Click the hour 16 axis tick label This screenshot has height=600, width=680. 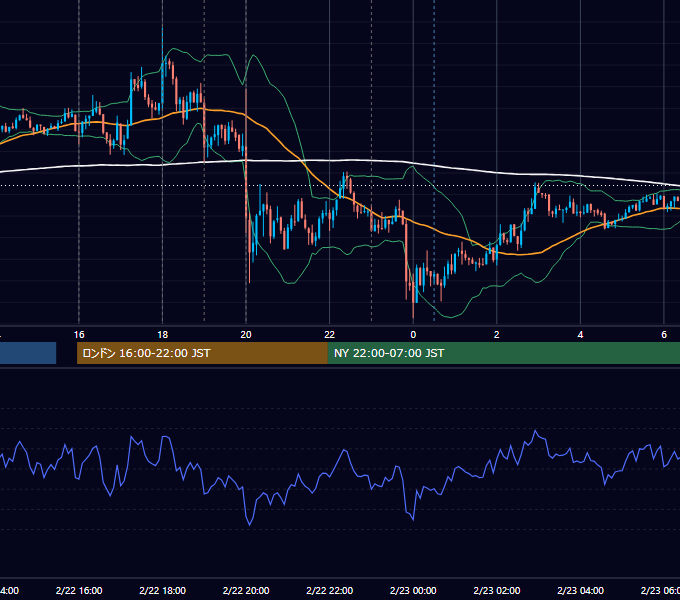tap(79, 335)
